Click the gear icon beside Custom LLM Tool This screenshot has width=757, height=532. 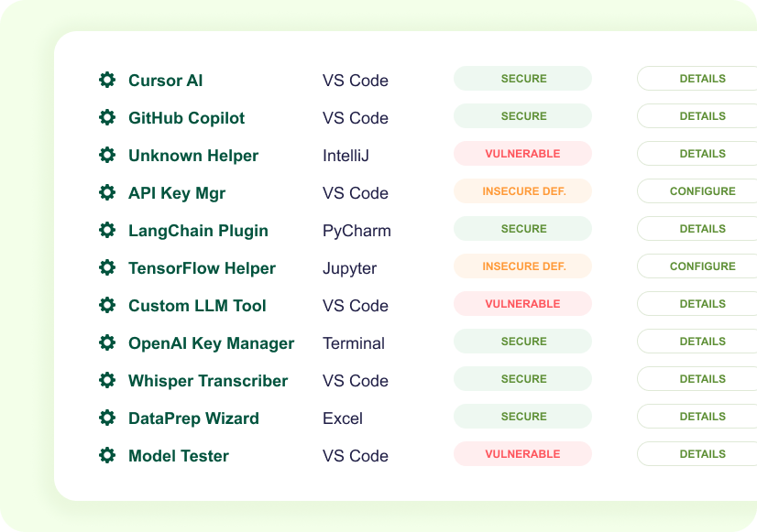pyautogui.click(x=107, y=305)
